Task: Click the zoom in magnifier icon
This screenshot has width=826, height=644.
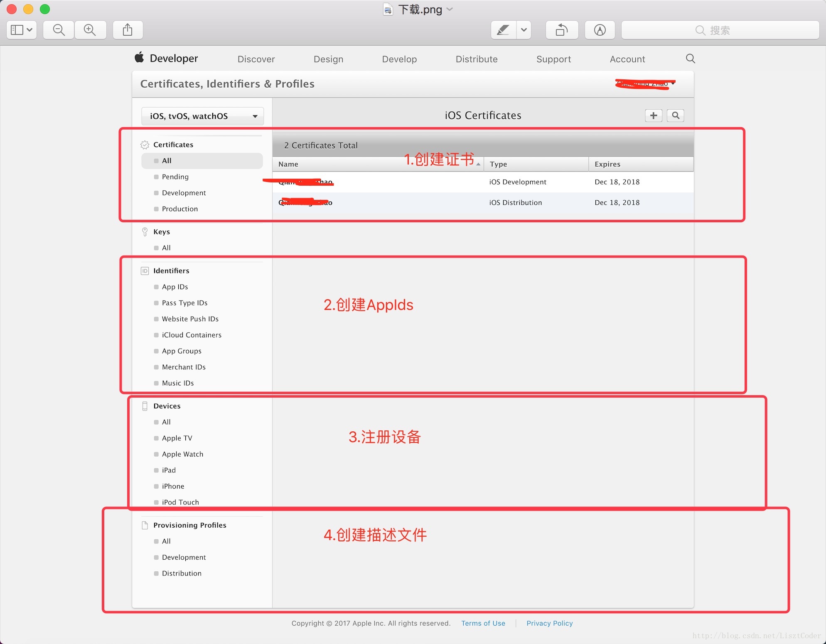Action: 90,30
